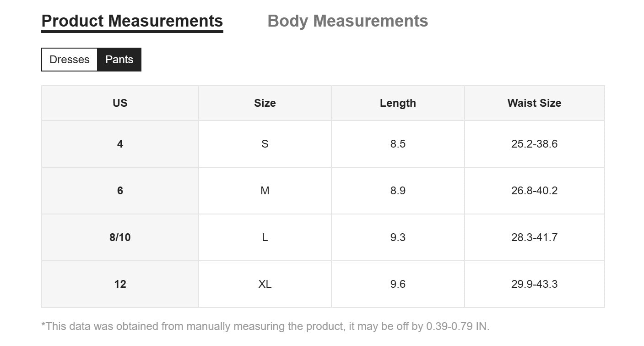This screenshot has height=346, width=644.
Task: Open the Body Measurements tab
Action: pos(347,21)
